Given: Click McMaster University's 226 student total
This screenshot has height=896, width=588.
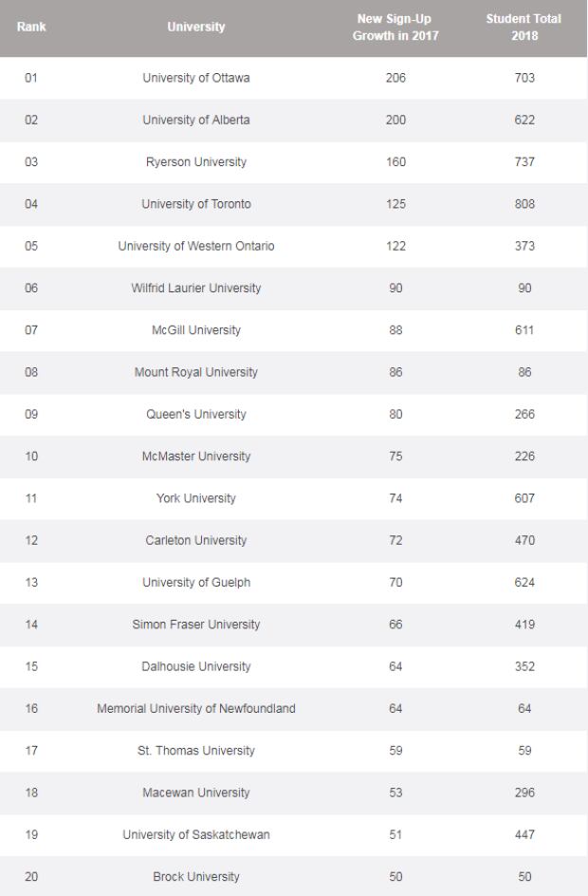Looking at the screenshot, I should pos(524,456).
